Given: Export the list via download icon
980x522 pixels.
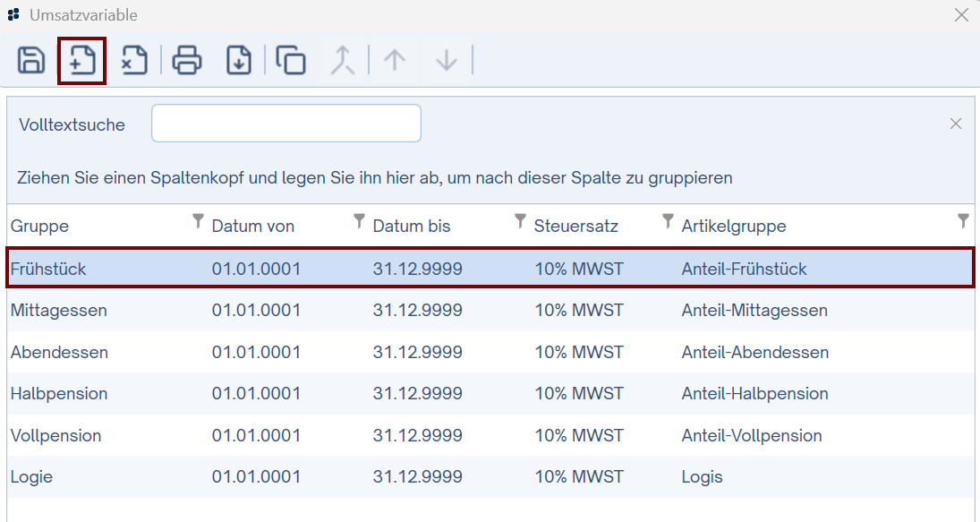Looking at the screenshot, I should pyautogui.click(x=239, y=61).
